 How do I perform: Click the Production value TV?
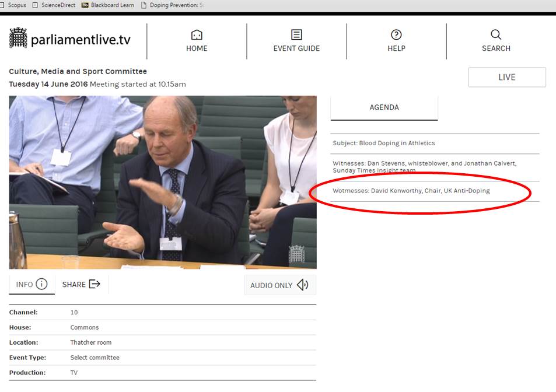(x=74, y=373)
